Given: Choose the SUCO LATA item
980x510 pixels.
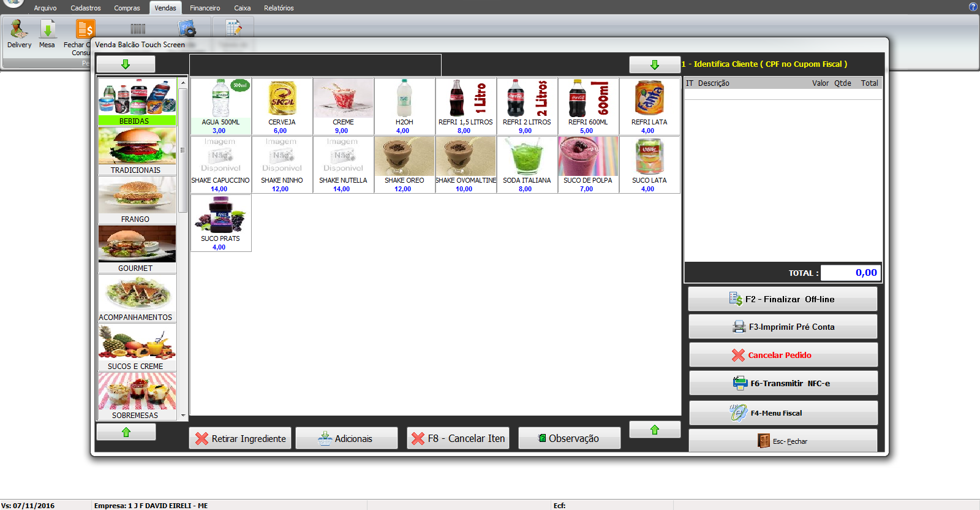Looking at the screenshot, I should [x=649, y=164].
